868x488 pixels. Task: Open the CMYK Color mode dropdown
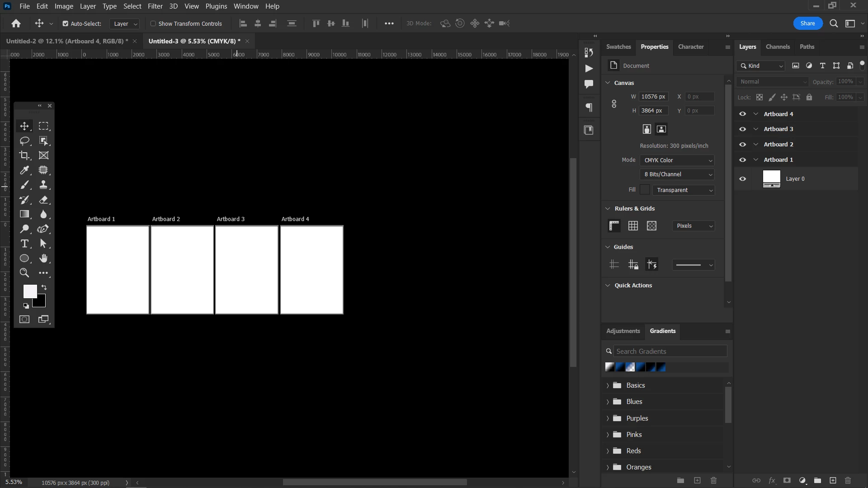click(x=677, y=160)
